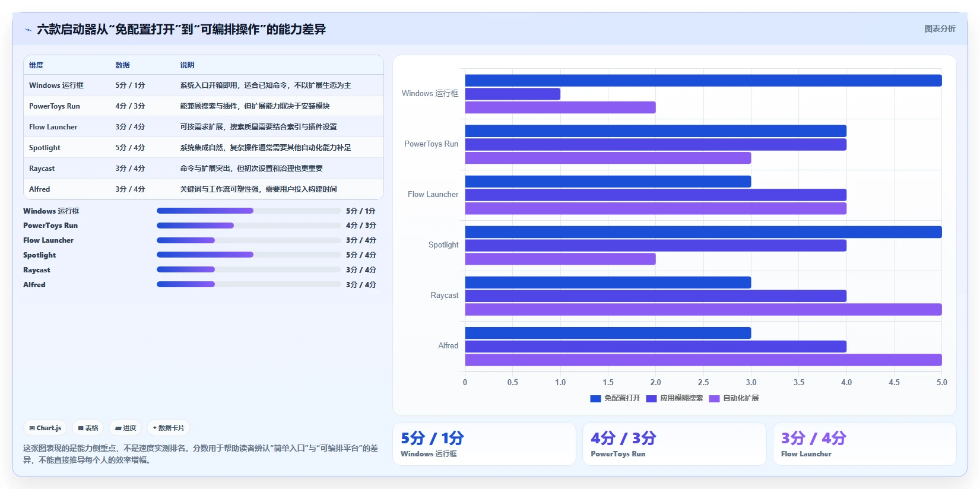Click description 关键词与工作流可塑性强
Screen dimensions: 980x489
258,189
